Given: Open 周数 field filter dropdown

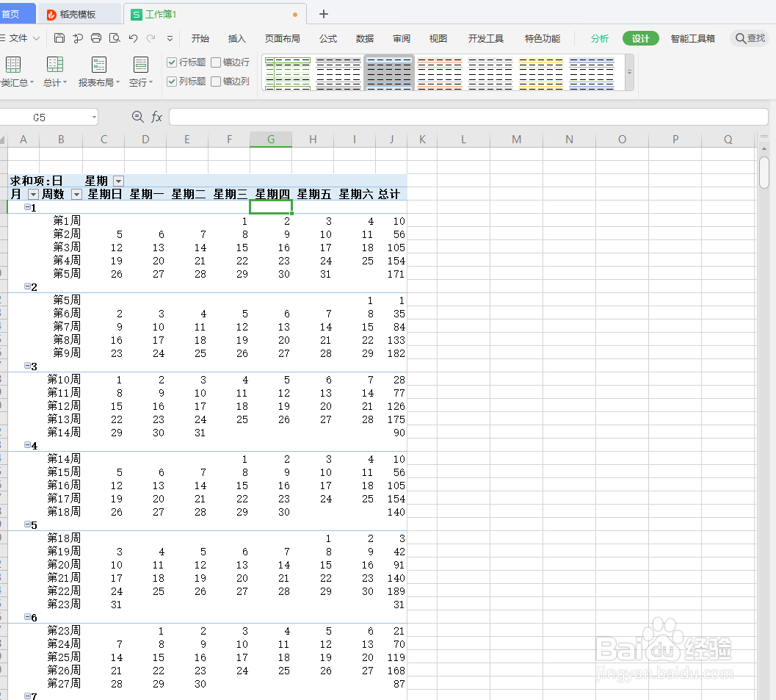Looking at the screenshot, I should coord(76,194).
